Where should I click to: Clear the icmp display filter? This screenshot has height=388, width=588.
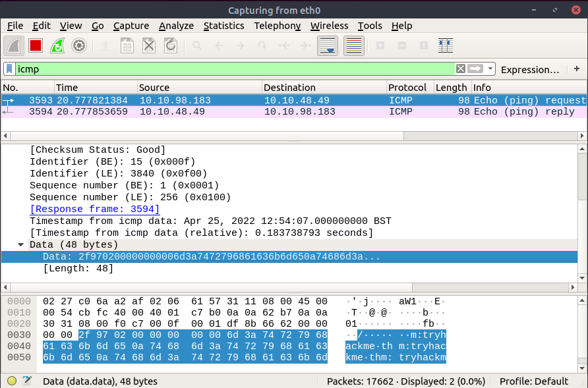tap(461, 69)
